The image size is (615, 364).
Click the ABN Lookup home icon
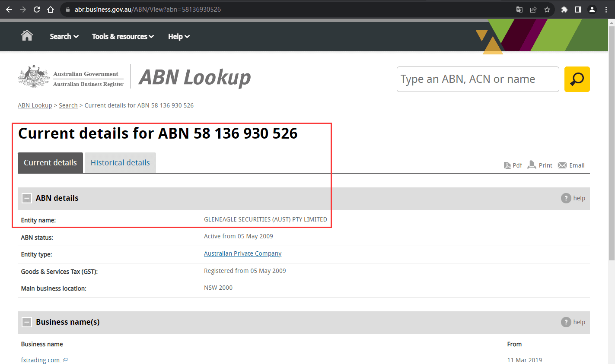[x=27, y=35]
